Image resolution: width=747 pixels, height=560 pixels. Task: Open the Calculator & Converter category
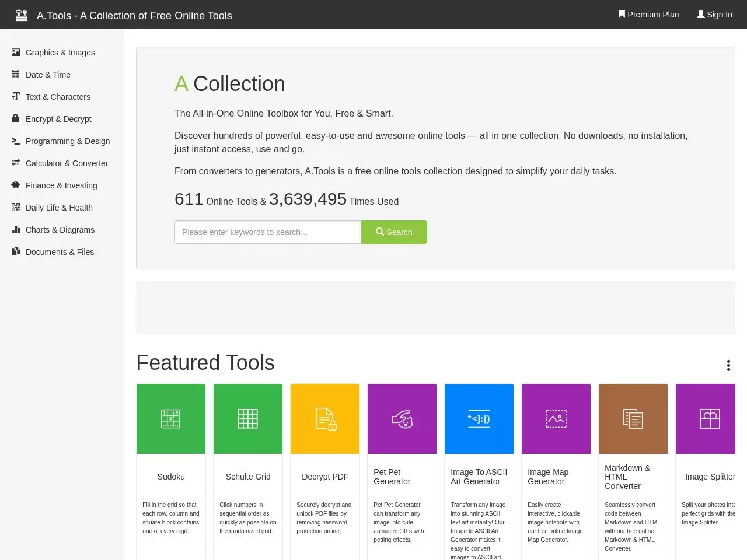click(x=67, y=163)
